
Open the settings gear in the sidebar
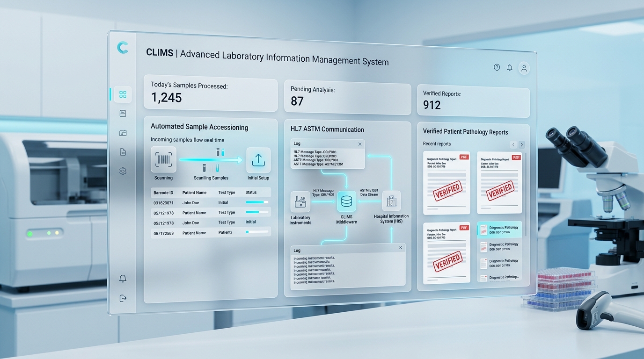click(x=123, y=172)
